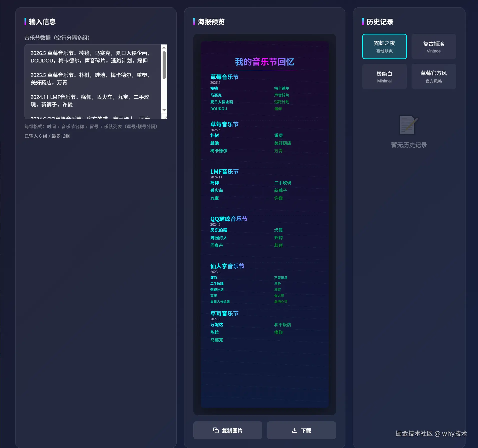Viewport: 478px width, 448px height.
Task: Click 棱镜 in the poster lineup
Action: [x=214, y=88]
